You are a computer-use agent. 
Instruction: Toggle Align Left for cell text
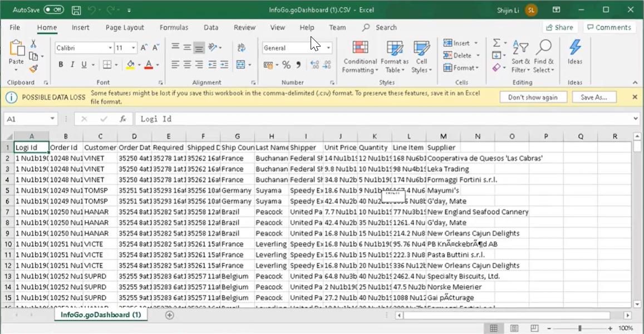(x=175, y=65)
